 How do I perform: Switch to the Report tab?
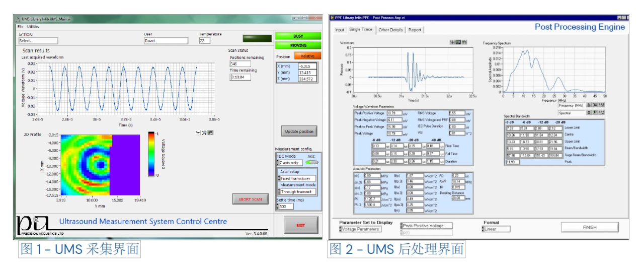tap(415, 30)
